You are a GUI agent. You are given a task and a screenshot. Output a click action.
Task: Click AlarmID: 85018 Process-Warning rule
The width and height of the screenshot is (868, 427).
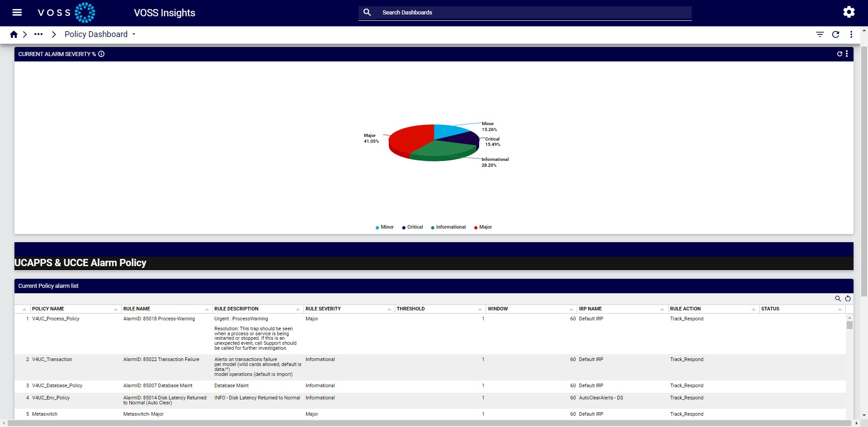tap(159, 319)
